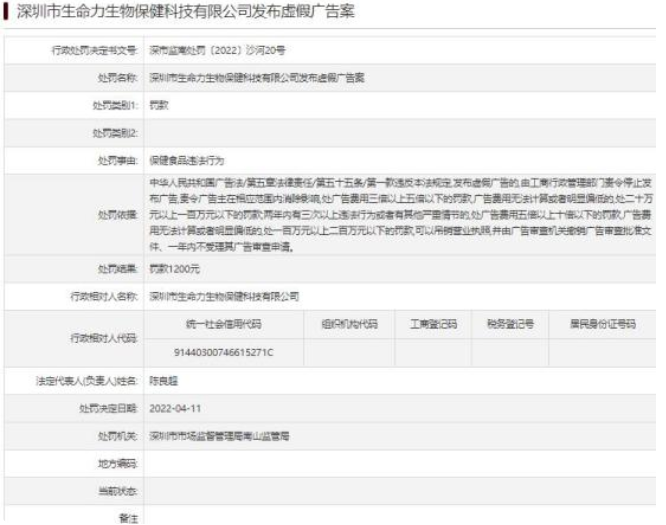This screenshot has width=666, height=525.
Task: Click the column header 统一社会信用代码
Action: click(x=223, y=325)
